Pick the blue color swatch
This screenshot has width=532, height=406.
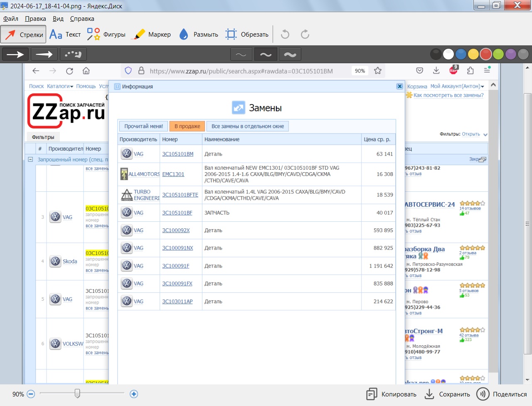461,54
